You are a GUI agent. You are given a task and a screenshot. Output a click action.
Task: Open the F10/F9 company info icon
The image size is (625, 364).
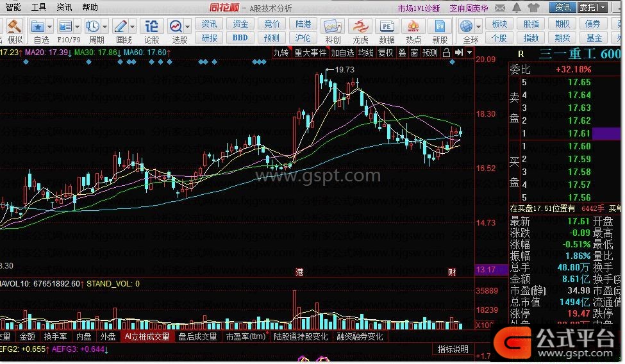point(65,27)
